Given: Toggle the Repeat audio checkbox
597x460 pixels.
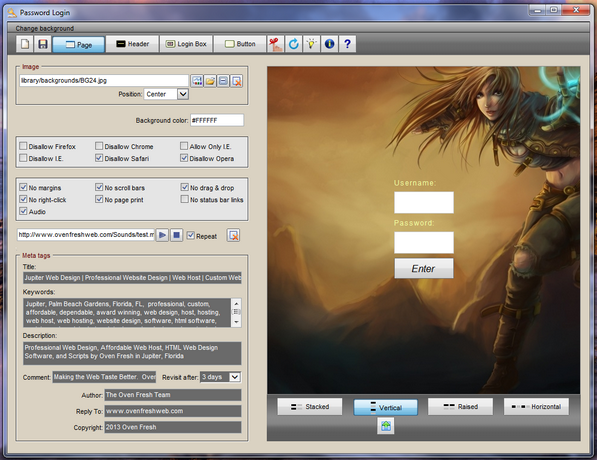Looking at the screenshot, I should 190,236.
